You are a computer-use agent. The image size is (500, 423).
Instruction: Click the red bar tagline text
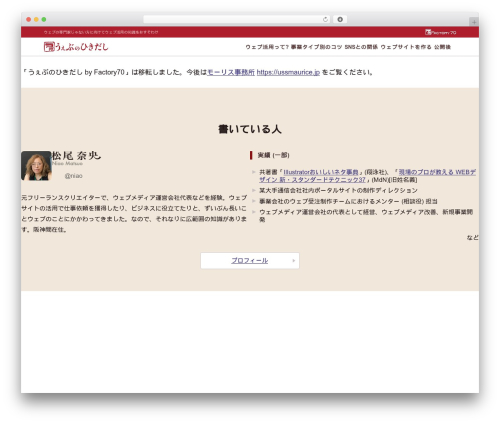pyautogui.click(x=101, y=32)
